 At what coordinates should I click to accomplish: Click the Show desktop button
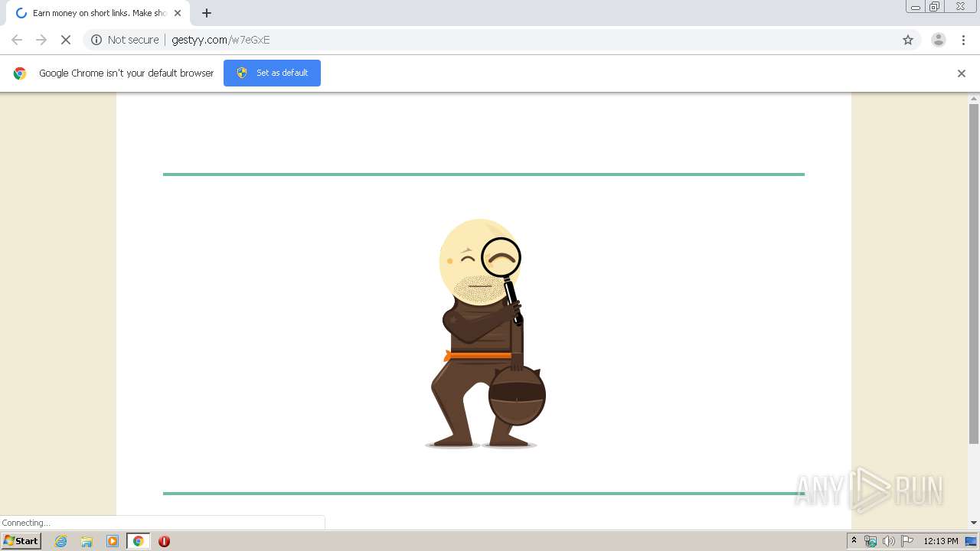click(972, 541)
